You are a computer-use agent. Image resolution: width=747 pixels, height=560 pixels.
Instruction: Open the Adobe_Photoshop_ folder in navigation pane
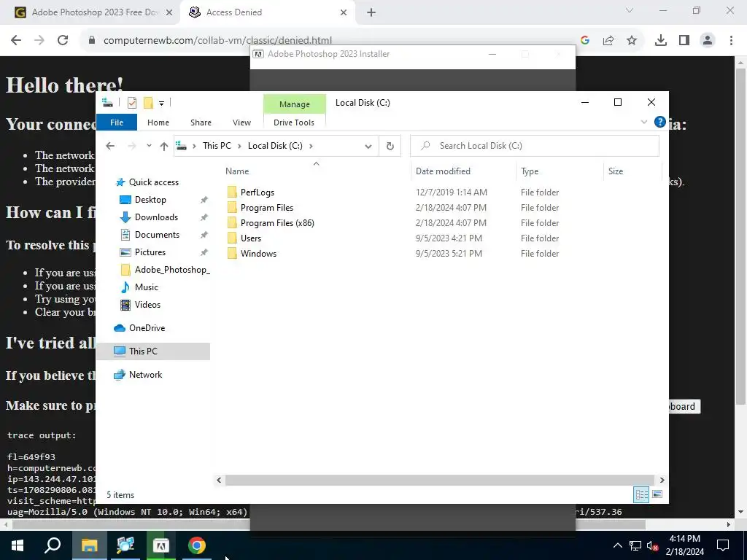click(x=172, y=270)
